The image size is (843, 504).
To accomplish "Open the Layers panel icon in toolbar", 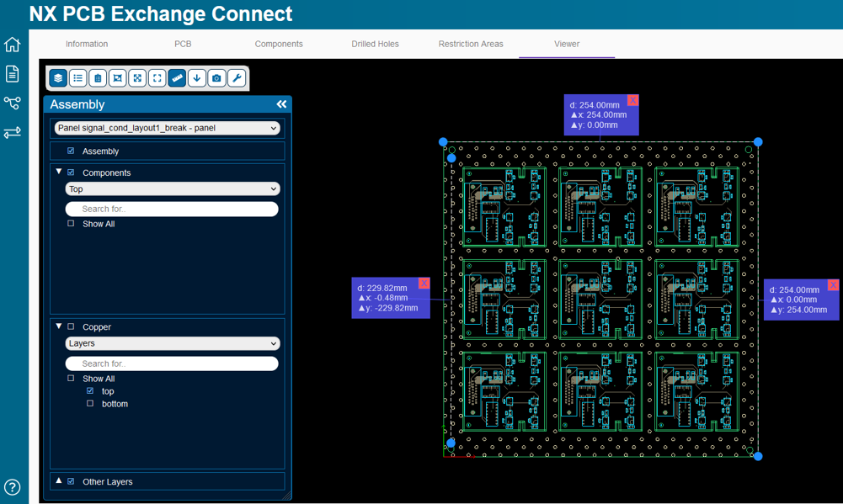I will (x=57, y=77).
